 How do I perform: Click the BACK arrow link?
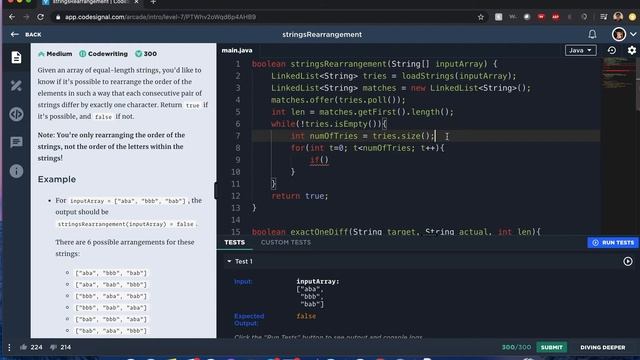point(26,35)
